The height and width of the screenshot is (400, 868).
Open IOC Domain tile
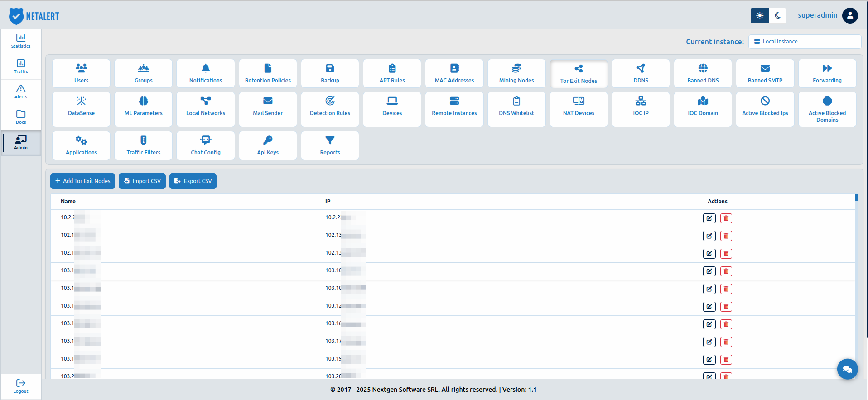(703, 109)
